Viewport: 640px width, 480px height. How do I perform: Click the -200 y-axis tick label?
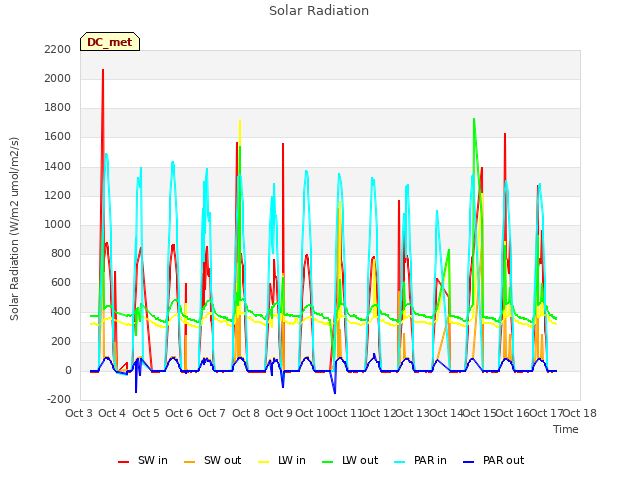coord(59,400)
